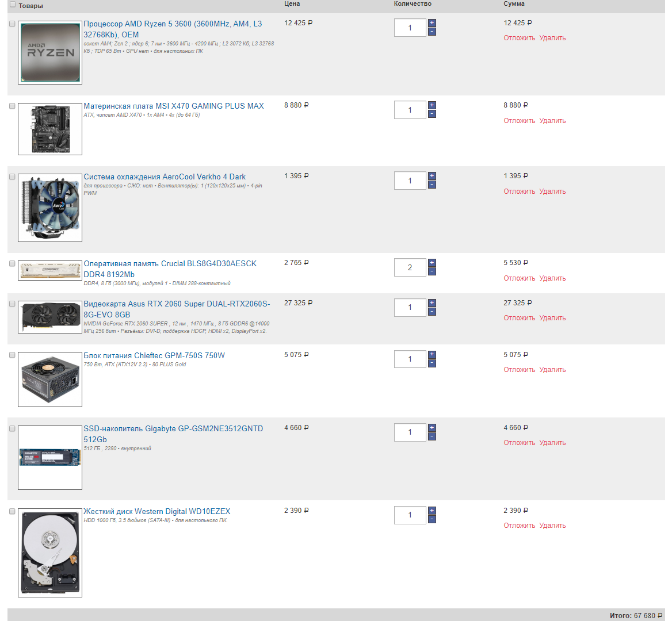Click Отложить for the AeroCool cooler
672x621 pixels.
[x=520, y=191]
